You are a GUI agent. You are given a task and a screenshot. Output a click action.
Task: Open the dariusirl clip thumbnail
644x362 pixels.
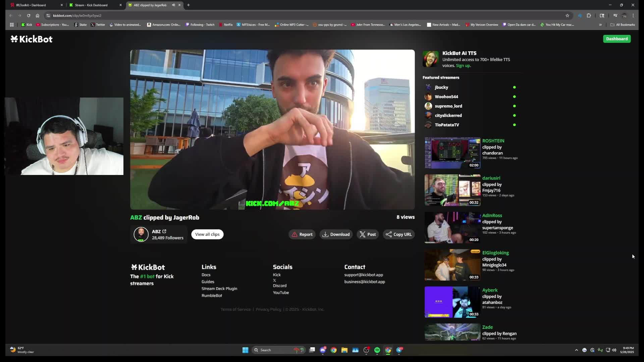pos(452,190)
